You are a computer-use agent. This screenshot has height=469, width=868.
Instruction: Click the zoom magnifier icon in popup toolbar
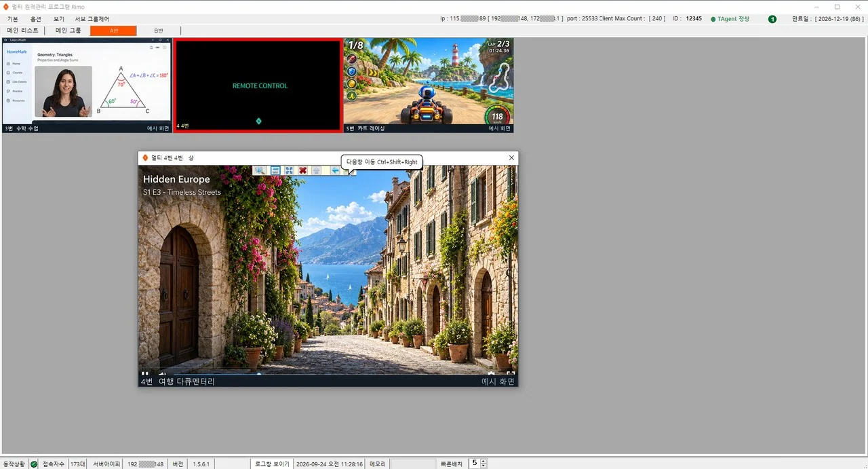260,170
